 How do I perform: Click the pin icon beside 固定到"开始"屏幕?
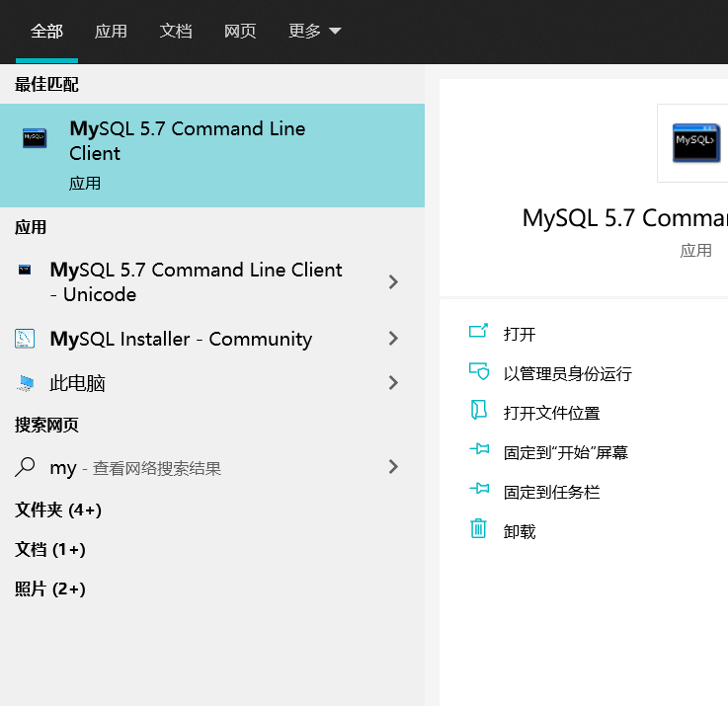click(479, 449)
